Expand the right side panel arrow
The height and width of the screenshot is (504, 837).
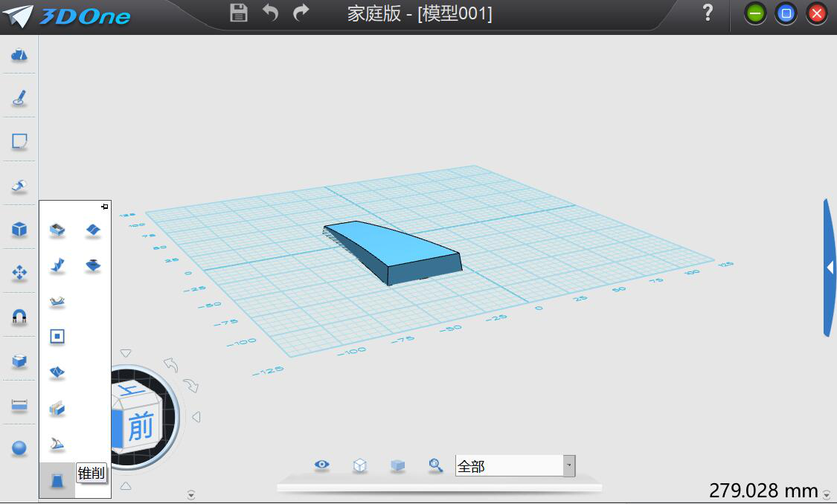(x=830, y=268)
